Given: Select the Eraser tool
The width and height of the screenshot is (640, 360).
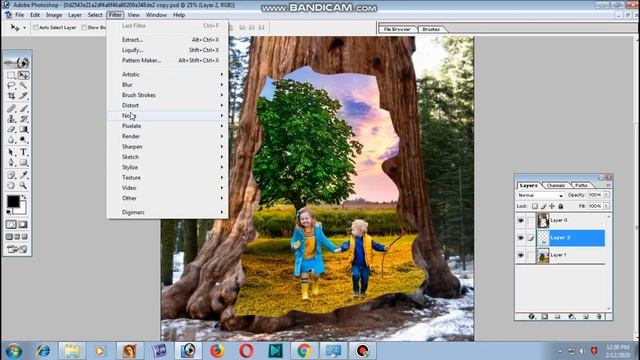Looking at the screenshot, I should (11, 129).
